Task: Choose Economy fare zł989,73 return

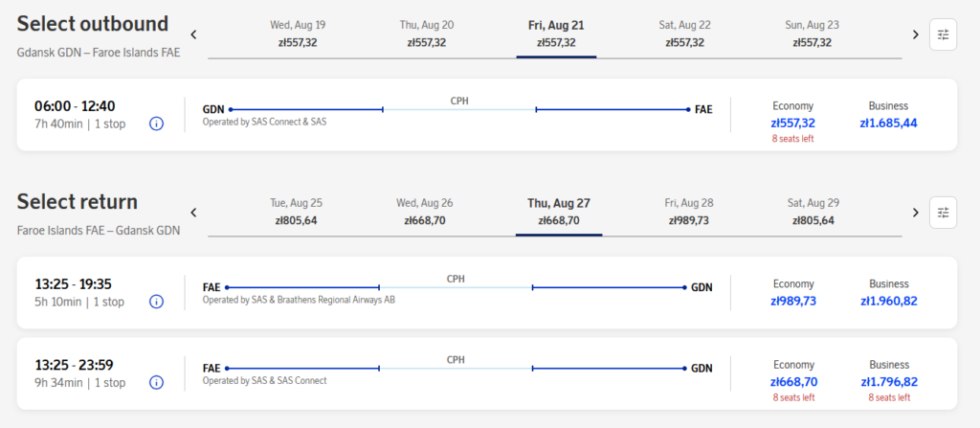Action: coord(792,301)
